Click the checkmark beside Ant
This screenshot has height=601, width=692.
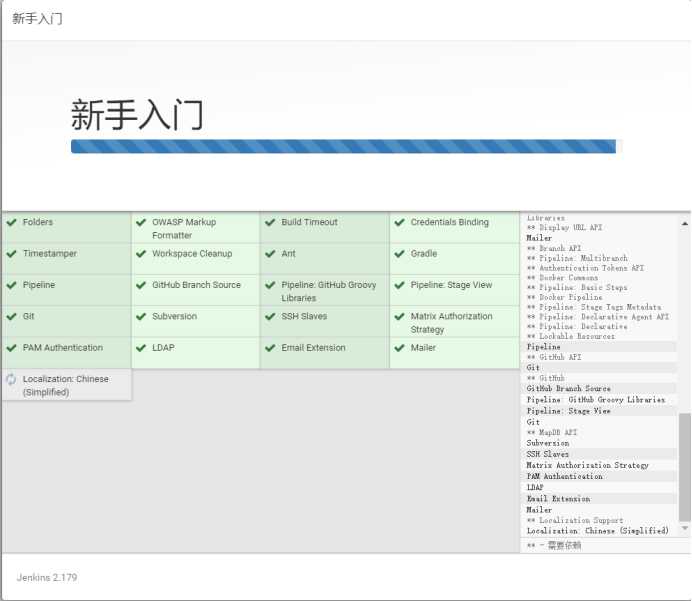tap(270, 253)
